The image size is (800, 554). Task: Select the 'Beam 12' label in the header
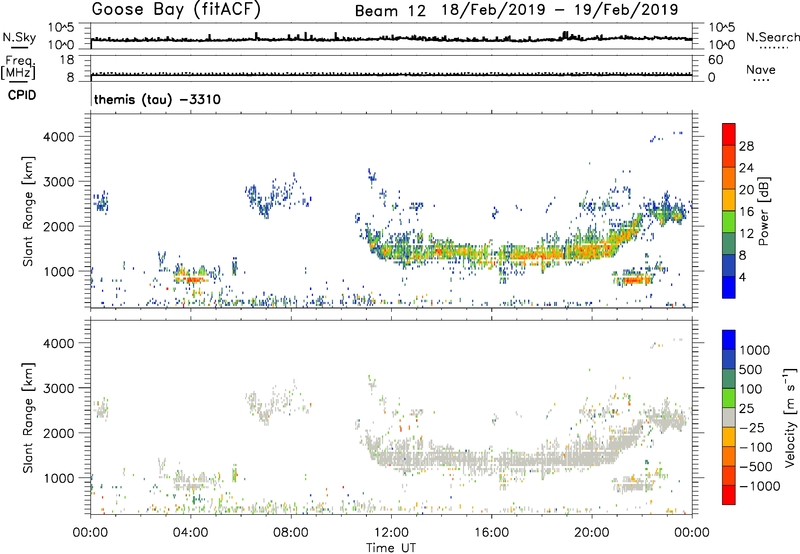(390, 11)
